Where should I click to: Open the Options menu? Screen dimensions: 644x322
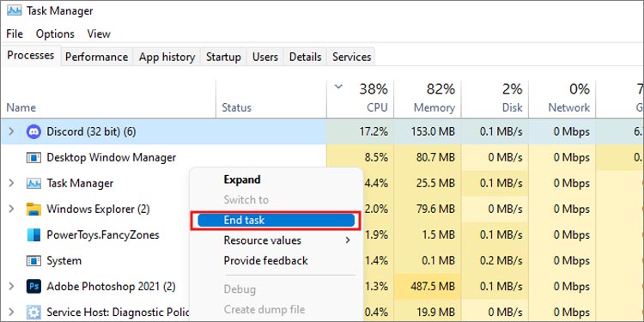tap(55, 33)
